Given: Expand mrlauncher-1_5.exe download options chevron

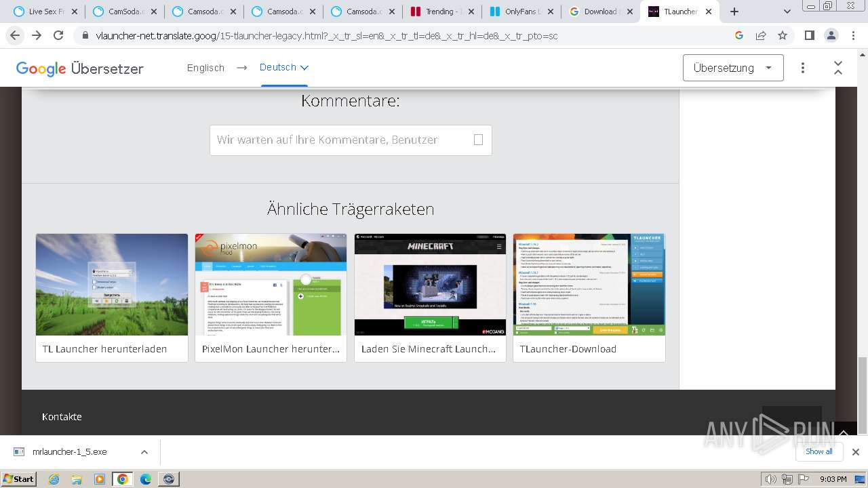Looking at the screenshot, I should click(144, 452).
